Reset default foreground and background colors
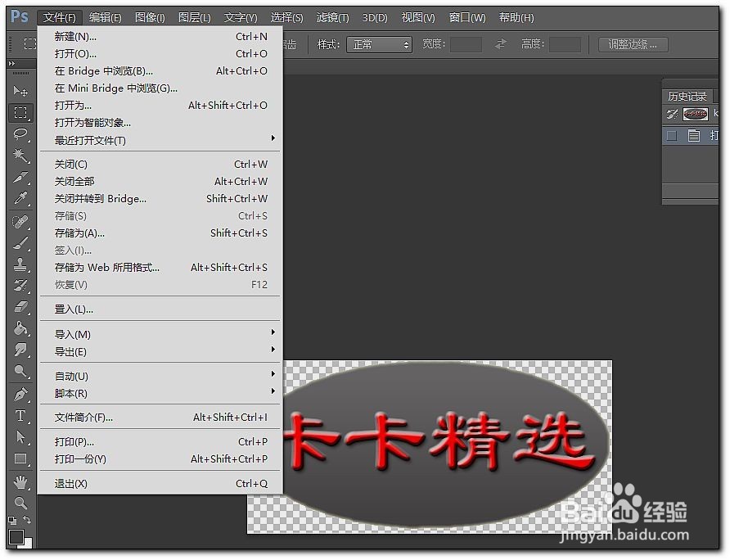730x560 pixels. click(x=12, y=521)
